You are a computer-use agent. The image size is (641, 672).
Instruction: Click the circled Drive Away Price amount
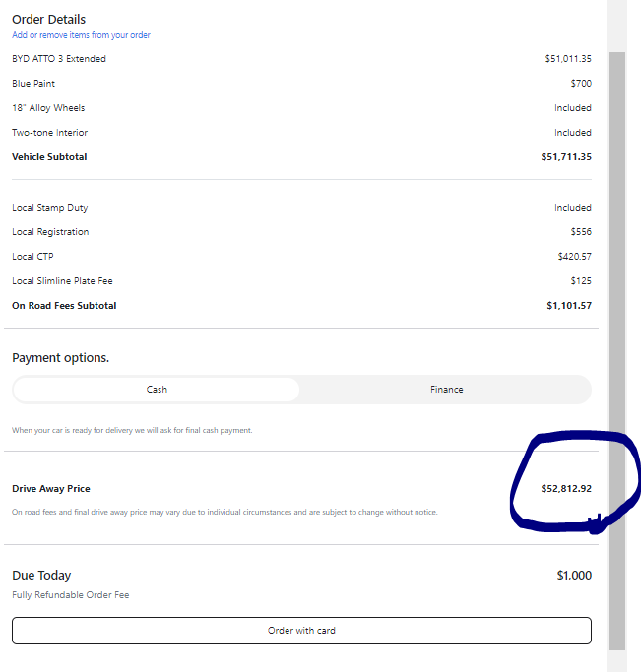[566, 489]
